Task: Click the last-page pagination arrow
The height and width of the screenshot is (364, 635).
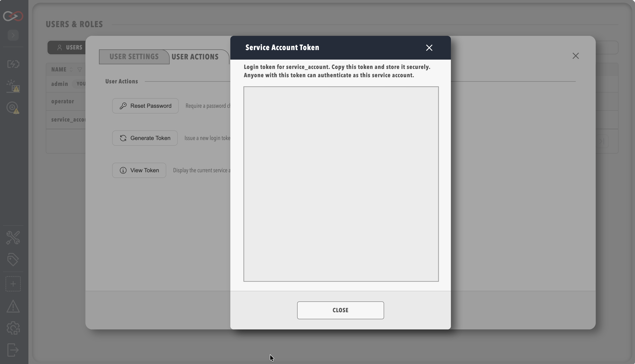Action: pyautogui.click(x=601, y=141)
